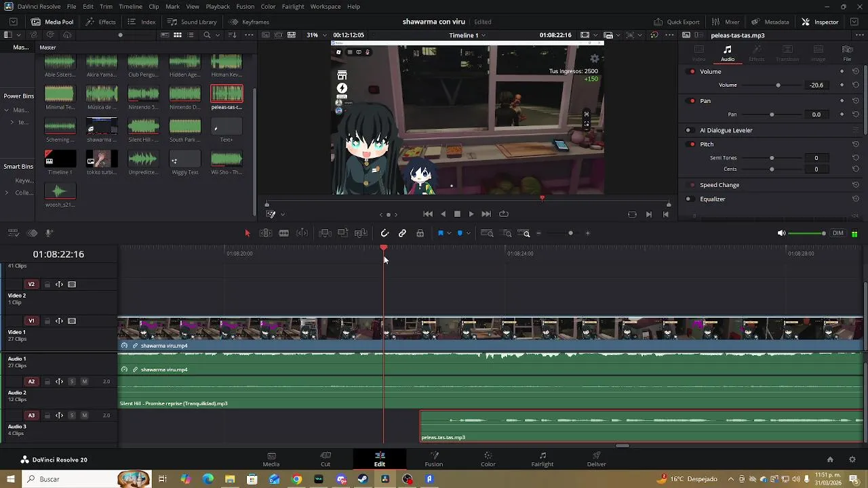Toggle the Position Lock padlock icon
Image resolution: width=868 pixels, height=488 pixels.
(x=420, y=233)
